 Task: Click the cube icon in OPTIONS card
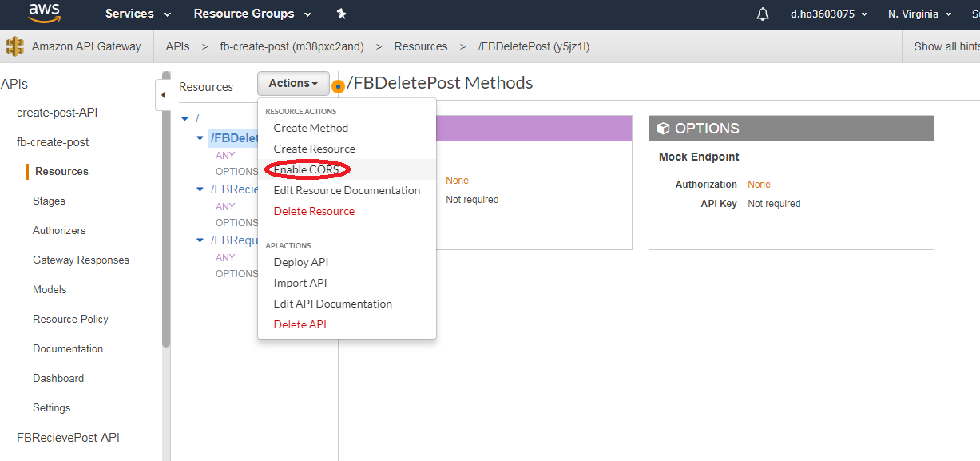click(663, 129)
